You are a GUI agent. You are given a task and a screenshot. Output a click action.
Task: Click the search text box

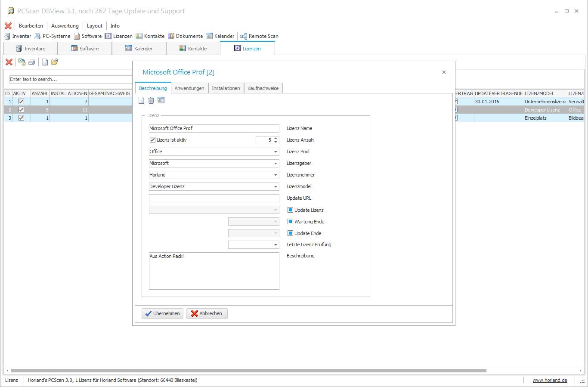[x=71, y=79]
